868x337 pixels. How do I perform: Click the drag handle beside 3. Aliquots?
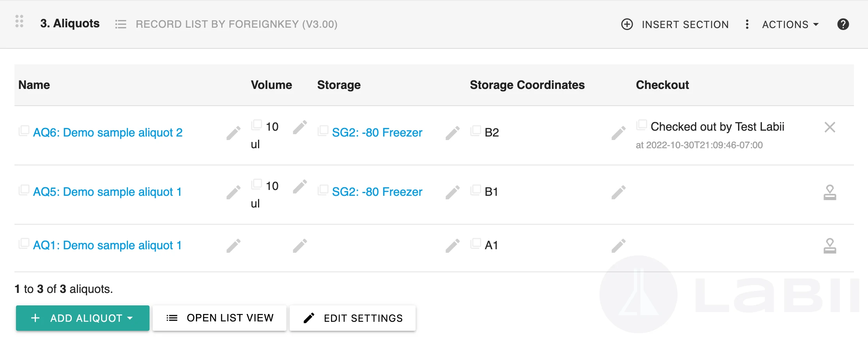tap(20, 21)
